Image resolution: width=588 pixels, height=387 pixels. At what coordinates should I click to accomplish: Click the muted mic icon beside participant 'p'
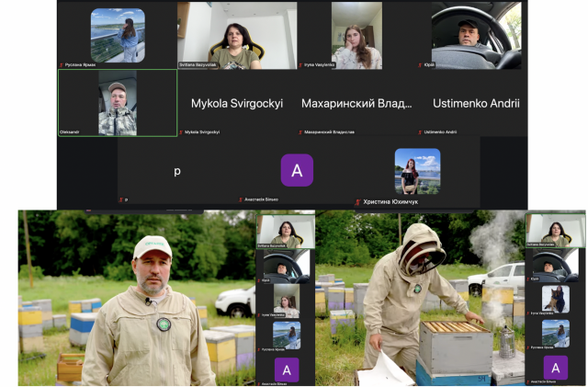tap(121, 199)
